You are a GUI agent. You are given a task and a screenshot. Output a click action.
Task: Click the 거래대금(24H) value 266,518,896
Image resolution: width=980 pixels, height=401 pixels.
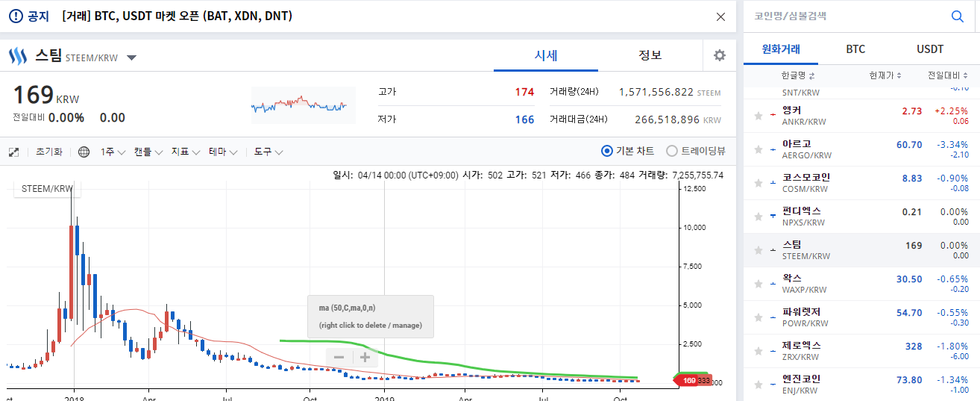click(x=667, y=119)
